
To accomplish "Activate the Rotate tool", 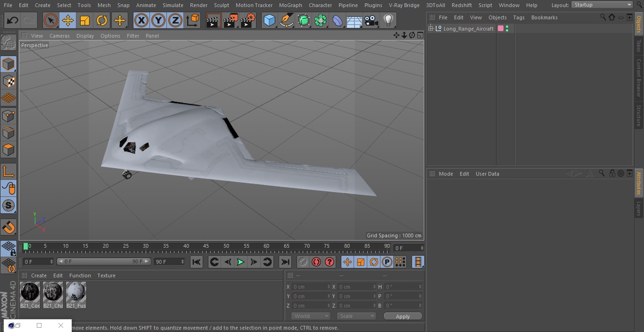I will point(102,20).
